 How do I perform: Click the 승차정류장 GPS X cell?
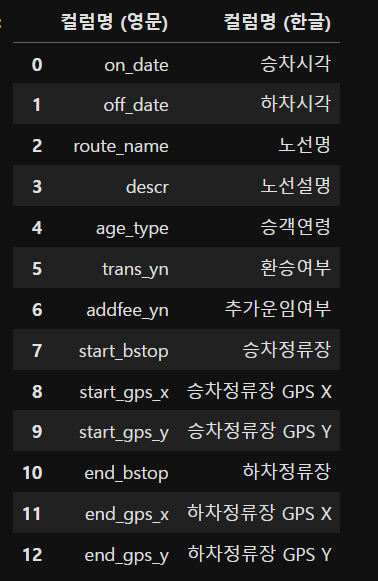[259, 391]
